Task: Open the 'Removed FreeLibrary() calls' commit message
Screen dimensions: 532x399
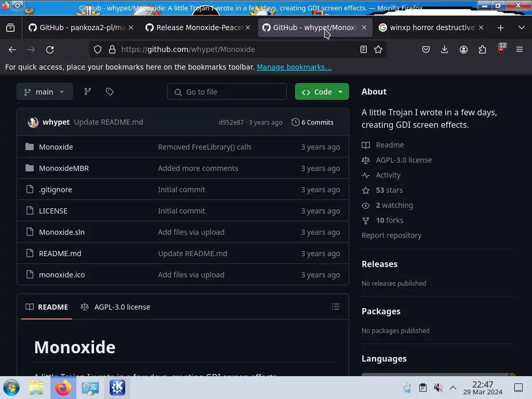Action: [205, 147]
